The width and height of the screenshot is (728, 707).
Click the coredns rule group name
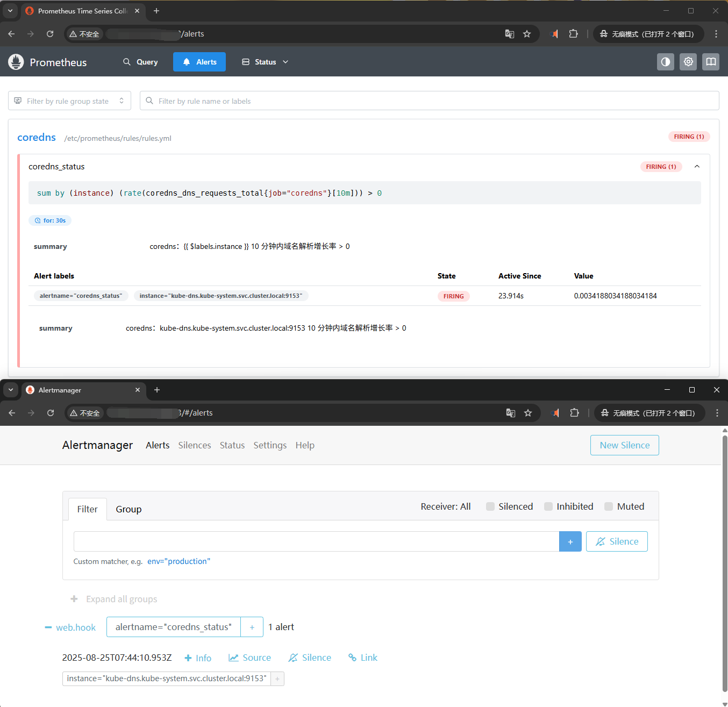[x=37, y=137]
